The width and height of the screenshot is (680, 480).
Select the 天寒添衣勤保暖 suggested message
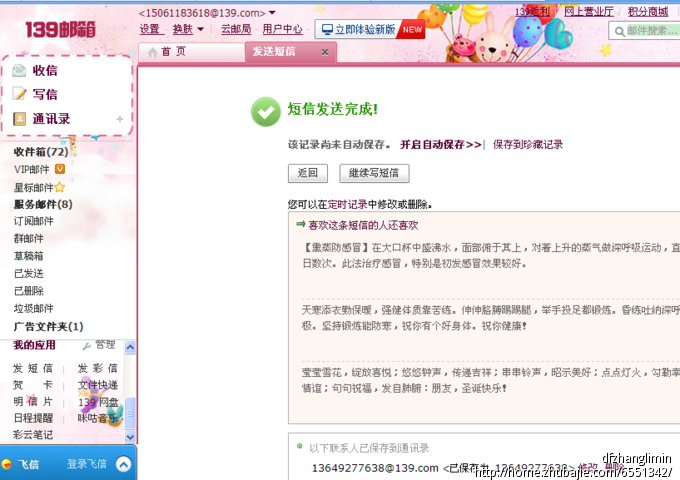pos(490,318)
